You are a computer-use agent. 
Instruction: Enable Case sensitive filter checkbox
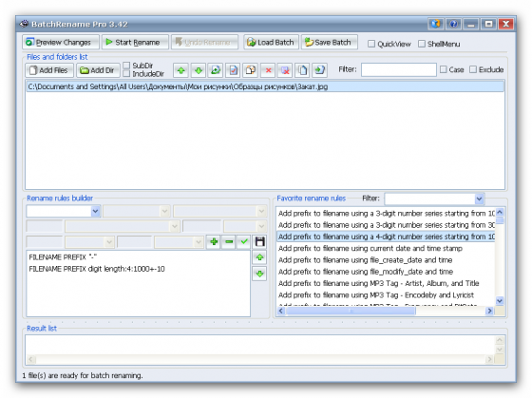(x=443, y=69)
